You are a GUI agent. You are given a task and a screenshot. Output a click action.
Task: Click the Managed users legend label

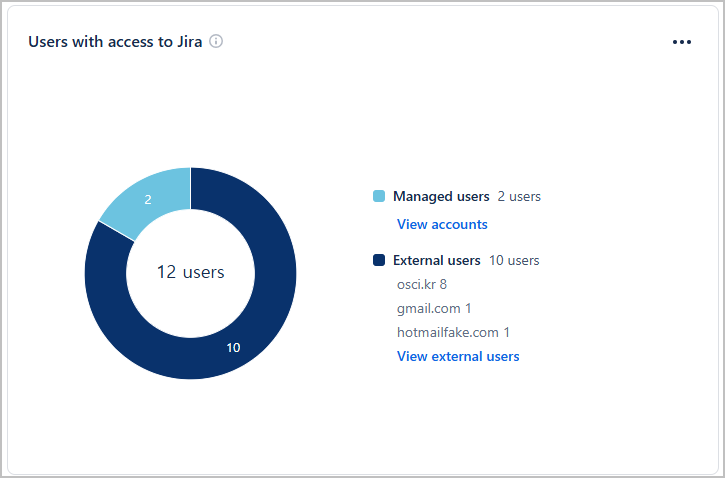(x=441, y=196)
